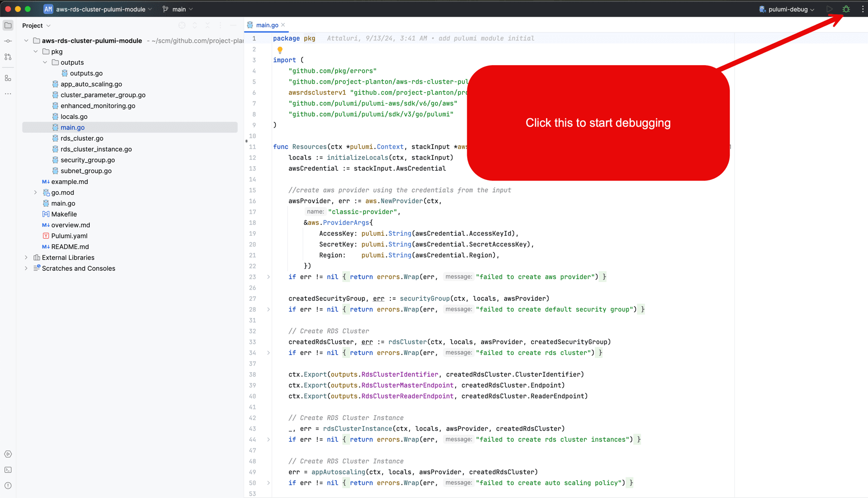Open outputs.go in the tree

(86, 73)
